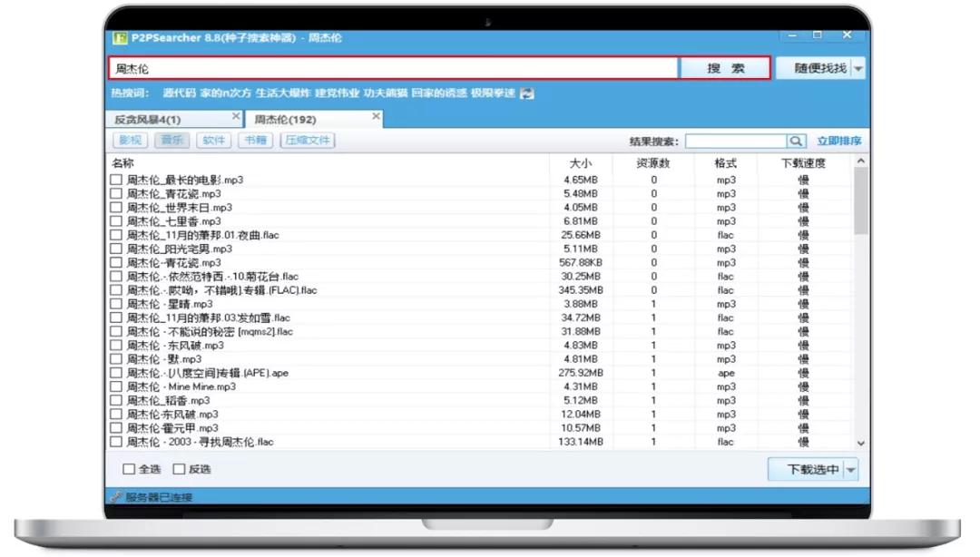The width and height of the screenshot is (980, 557).
Task: Click hot word 源代码
Action: (180, 93)
